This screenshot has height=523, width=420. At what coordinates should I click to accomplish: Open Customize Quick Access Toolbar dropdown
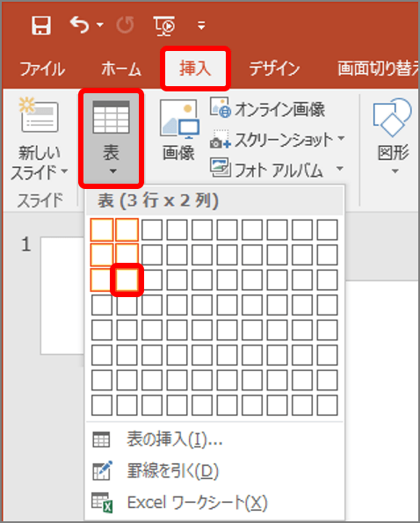coord(201,25)
